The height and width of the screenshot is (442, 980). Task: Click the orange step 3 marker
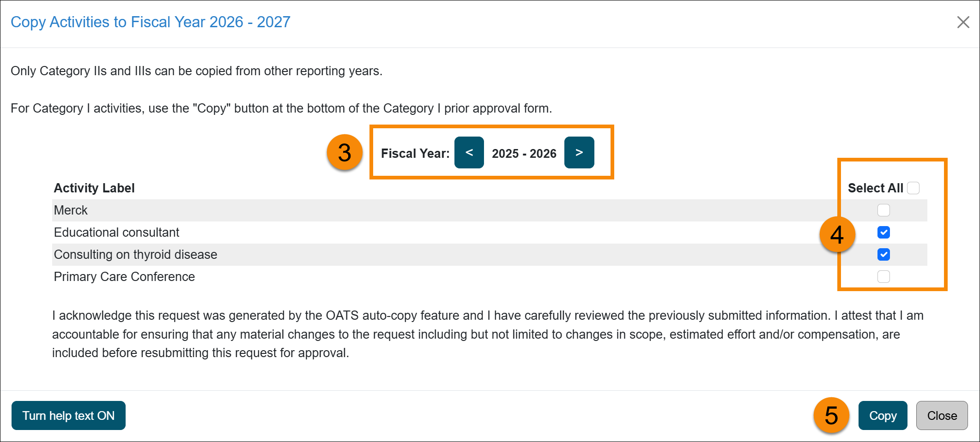click(345, 153)
